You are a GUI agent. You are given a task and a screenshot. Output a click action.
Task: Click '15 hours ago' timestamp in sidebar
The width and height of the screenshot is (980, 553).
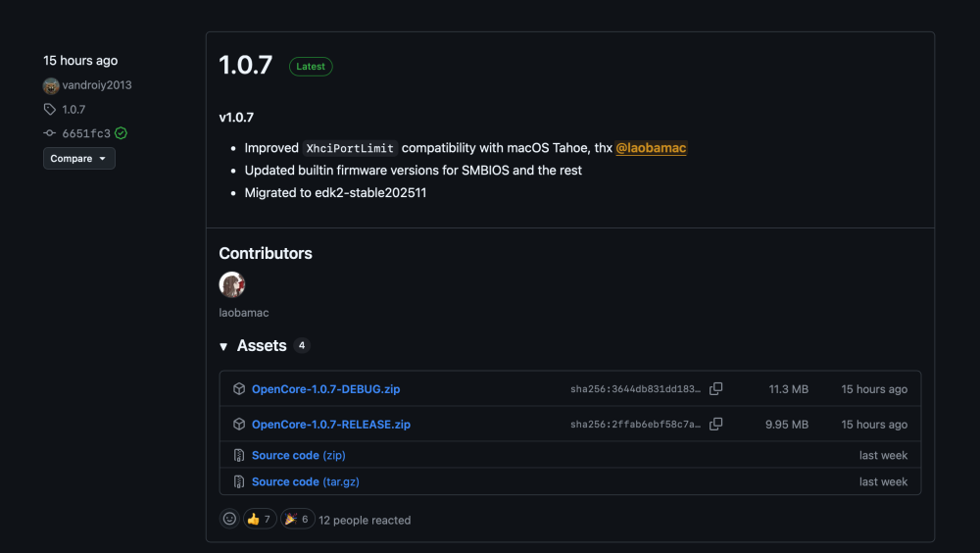coord(80,61)
